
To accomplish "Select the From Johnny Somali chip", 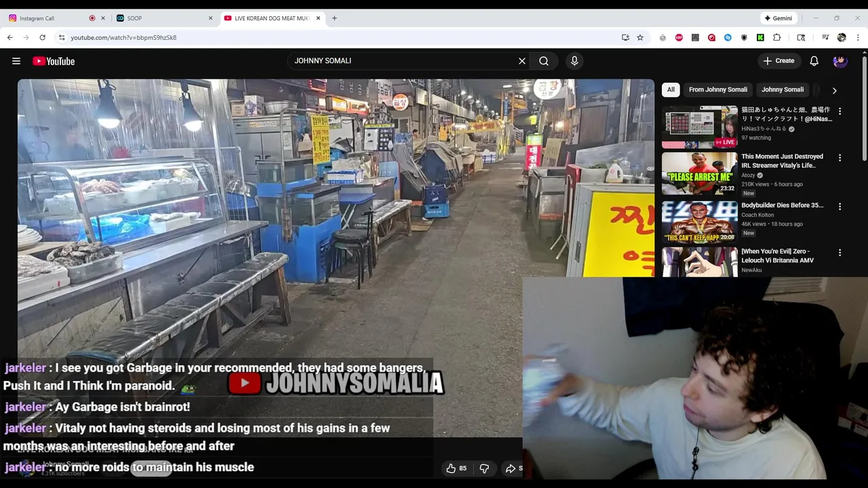I will point(718,89).
